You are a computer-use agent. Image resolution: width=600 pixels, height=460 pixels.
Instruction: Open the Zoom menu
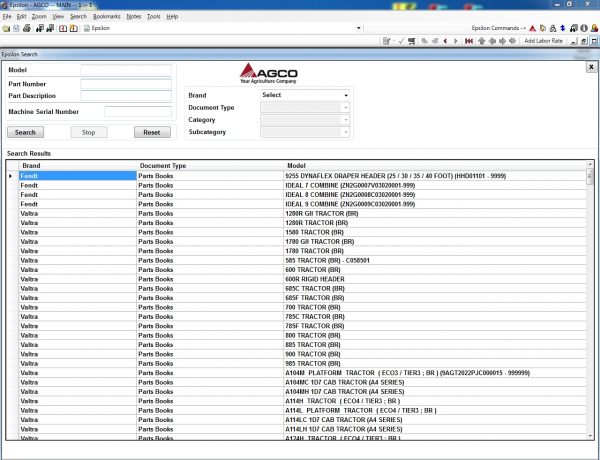coord(39,16)
